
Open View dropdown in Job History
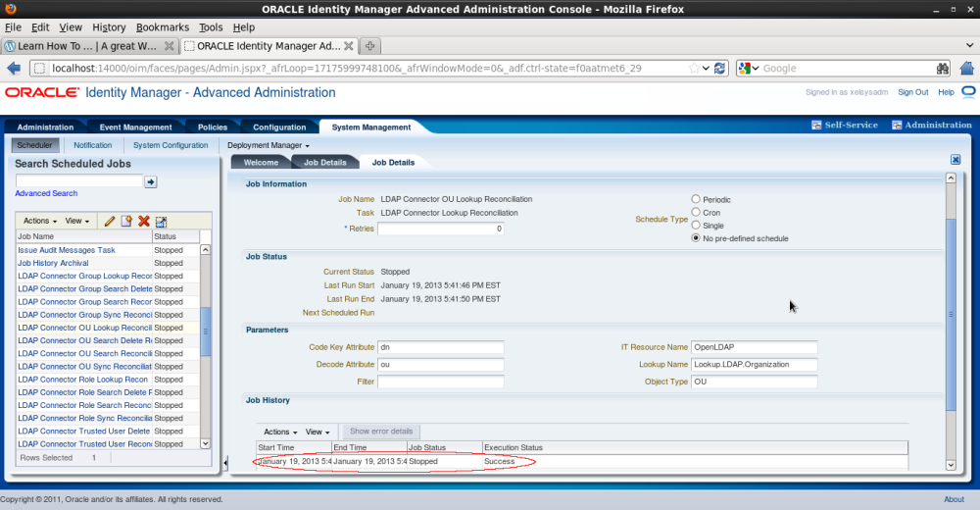coord(317,432)
